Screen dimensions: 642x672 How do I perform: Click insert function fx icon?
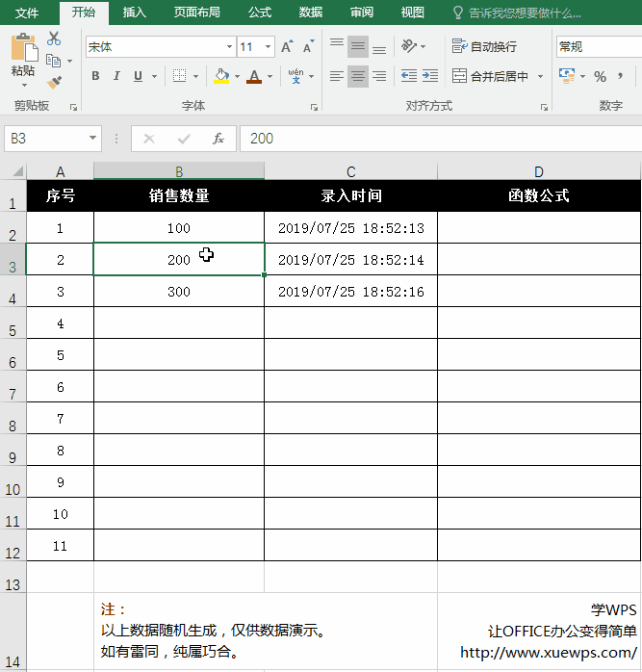(218, 139)
